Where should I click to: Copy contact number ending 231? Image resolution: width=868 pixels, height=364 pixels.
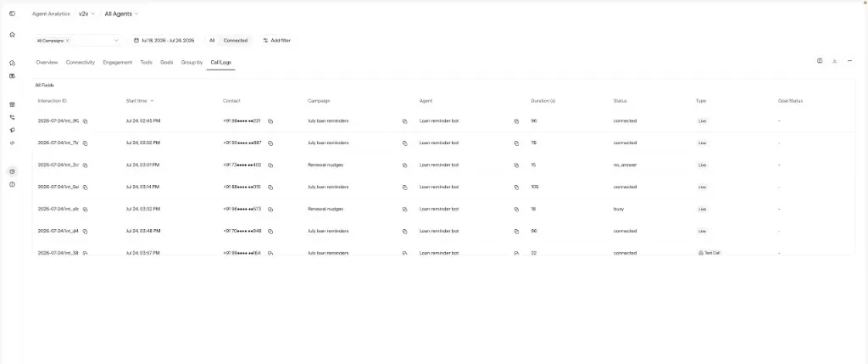(x=270, y=120)
